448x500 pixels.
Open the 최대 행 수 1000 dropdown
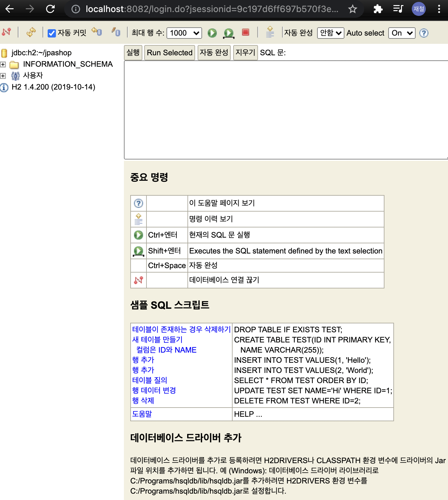(x=184, y=33)
